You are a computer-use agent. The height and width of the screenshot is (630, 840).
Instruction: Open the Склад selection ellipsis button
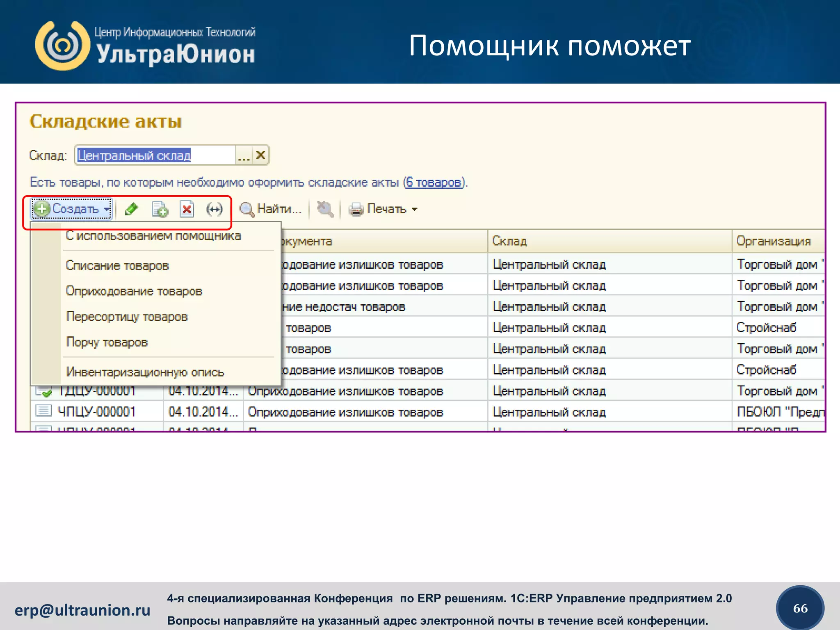click(x=244, y=155)
